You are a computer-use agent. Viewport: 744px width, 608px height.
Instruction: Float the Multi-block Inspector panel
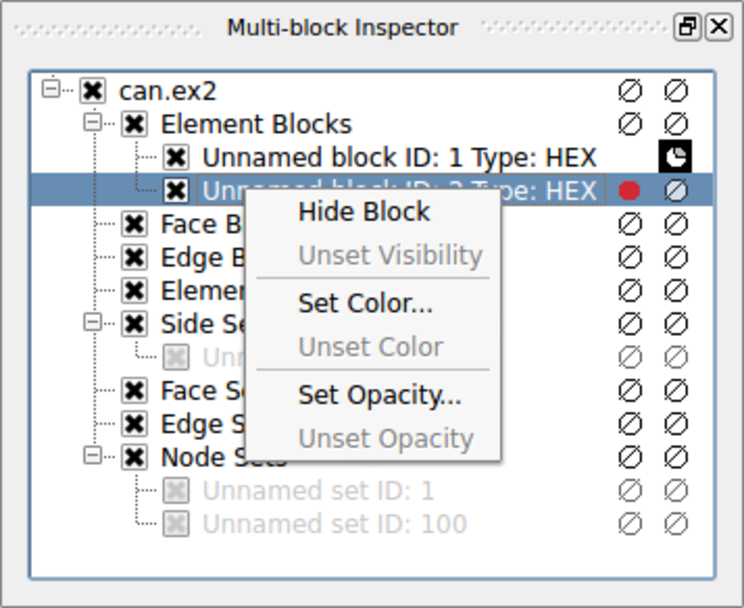click(687, 27)
